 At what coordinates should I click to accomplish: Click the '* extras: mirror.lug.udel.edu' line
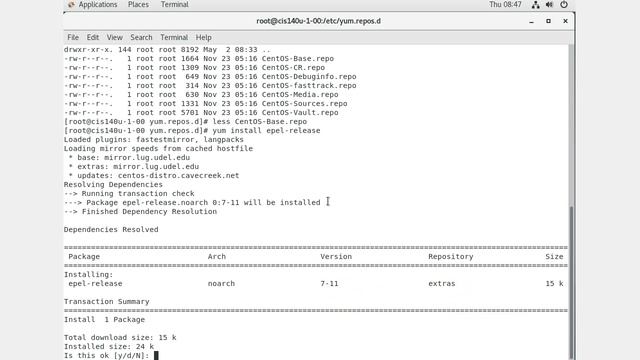click(x=133, y=167)
